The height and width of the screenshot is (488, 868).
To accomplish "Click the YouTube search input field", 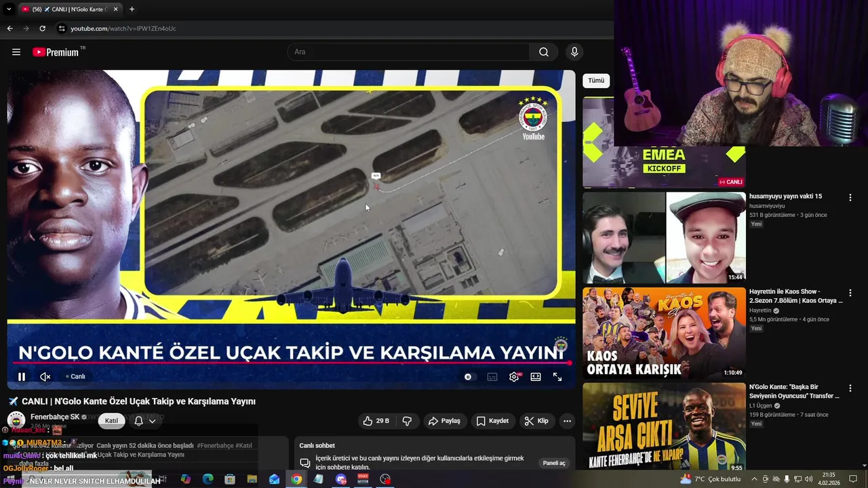I will point(408,52).
